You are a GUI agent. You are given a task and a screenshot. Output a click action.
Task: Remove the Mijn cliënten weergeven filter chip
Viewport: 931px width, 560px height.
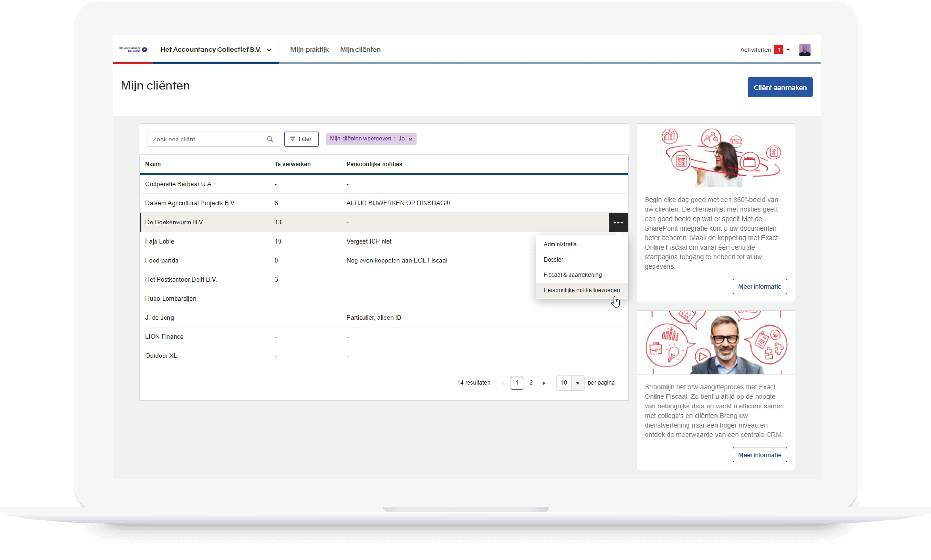coord(411,139)
